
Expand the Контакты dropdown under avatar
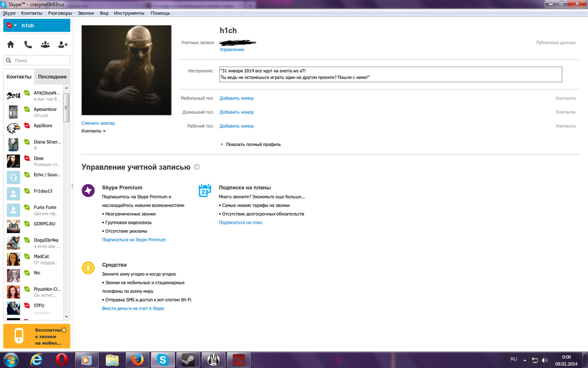pyautogui.click(x=94, y=131)
